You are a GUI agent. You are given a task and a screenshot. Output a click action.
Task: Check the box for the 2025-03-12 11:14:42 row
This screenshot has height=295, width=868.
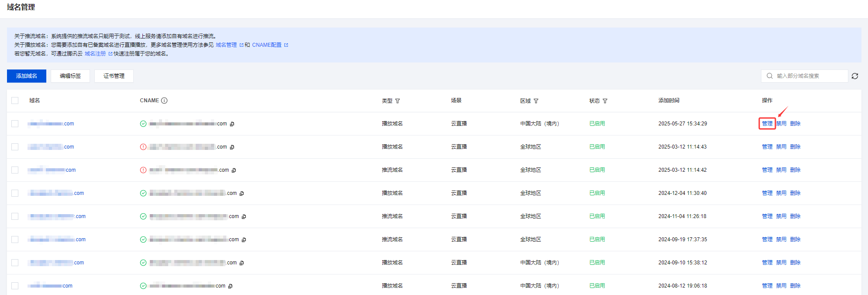pyautogui.click(x=15, y=170)
